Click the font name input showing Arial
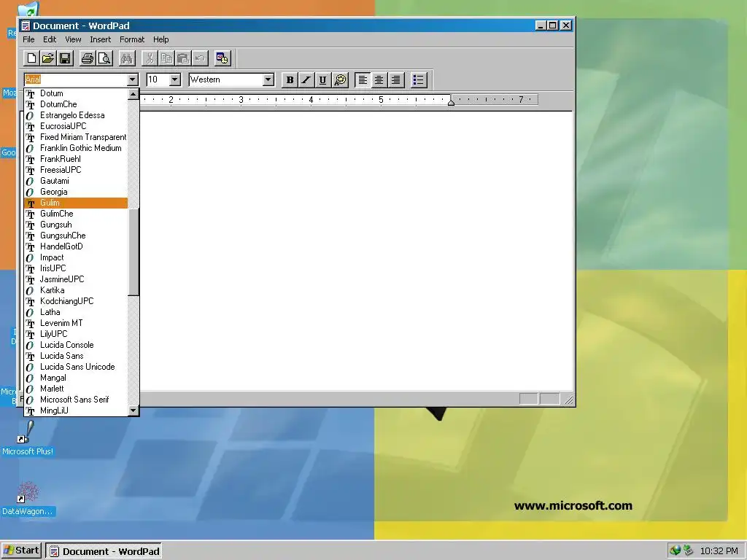 [76, 79]
